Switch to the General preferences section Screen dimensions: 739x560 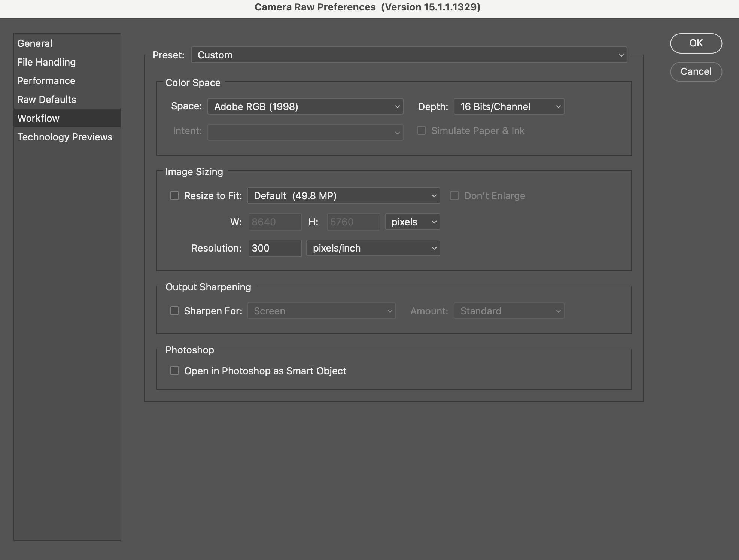pyautogui.click(x=35, y=43)
